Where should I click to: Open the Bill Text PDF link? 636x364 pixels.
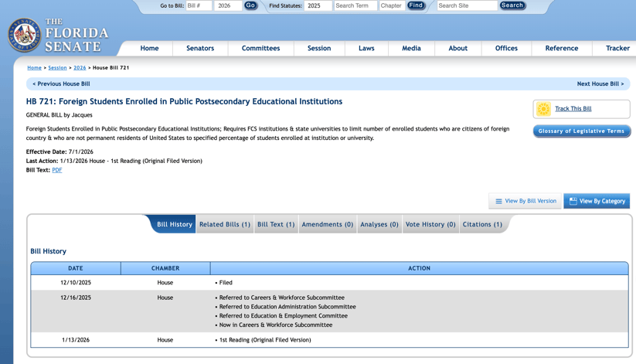pyautogui.click(x=56, y=170)
